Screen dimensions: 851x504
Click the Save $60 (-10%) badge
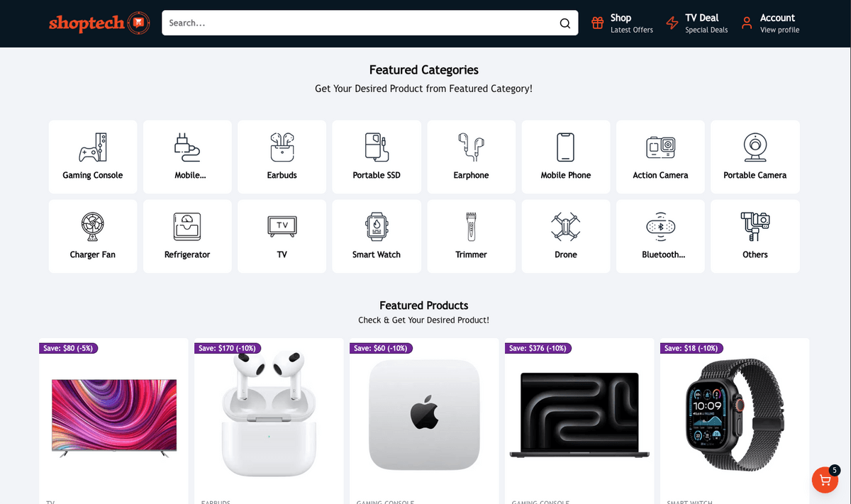(x=381, y=348)
